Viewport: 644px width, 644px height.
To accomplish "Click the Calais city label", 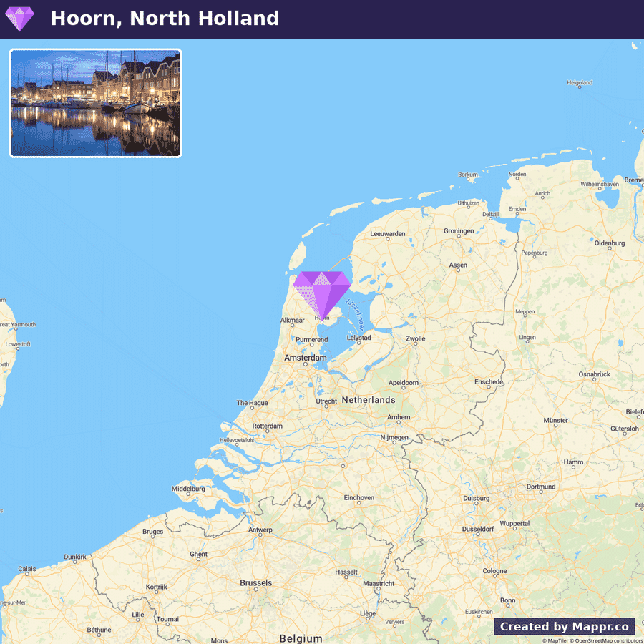I will [27, 569].
